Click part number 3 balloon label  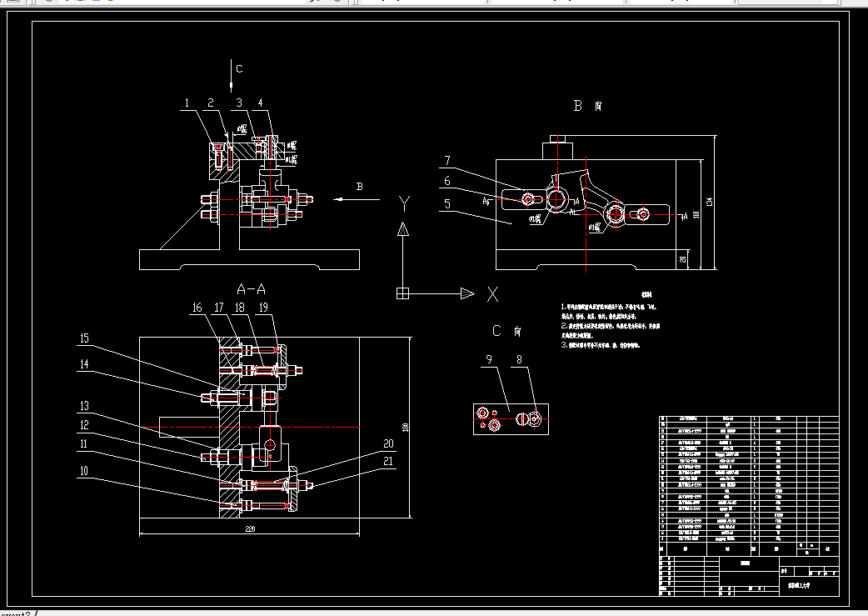coord(239,103)
